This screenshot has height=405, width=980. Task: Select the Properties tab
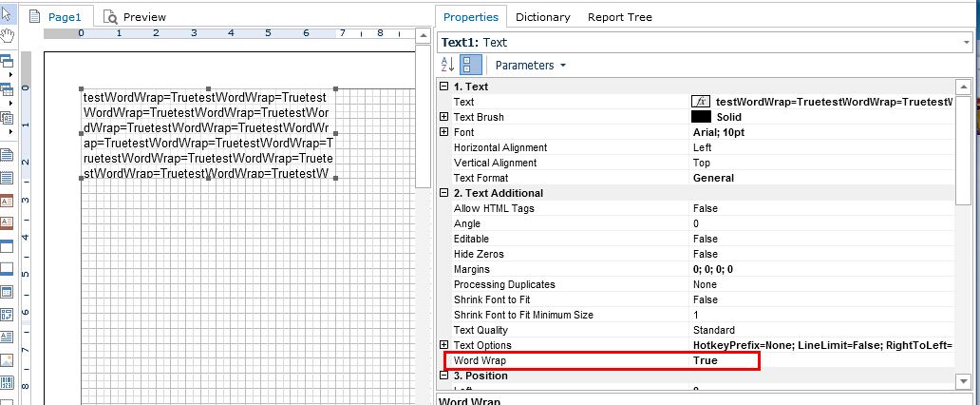point(471,17)
